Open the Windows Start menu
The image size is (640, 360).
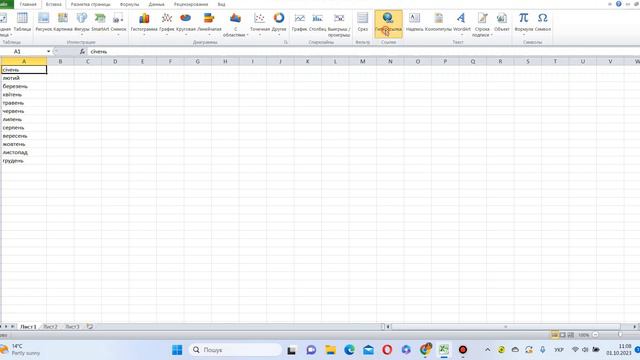177,350
